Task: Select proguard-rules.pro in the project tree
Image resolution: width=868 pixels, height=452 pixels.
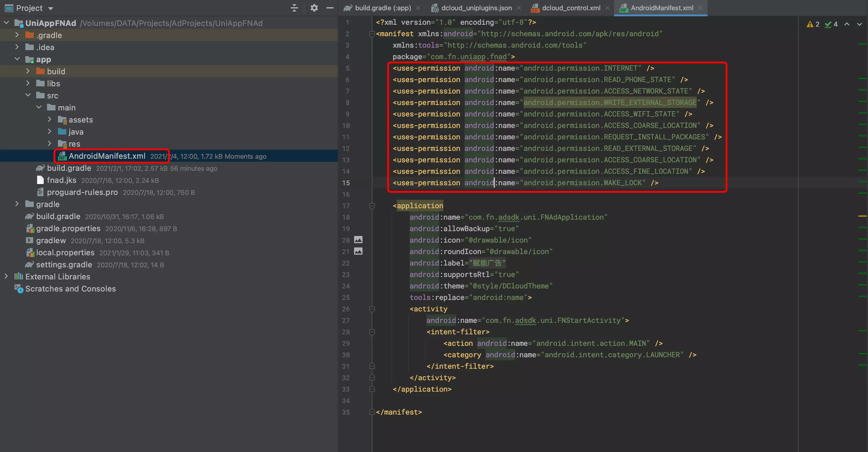Action: 82,193
